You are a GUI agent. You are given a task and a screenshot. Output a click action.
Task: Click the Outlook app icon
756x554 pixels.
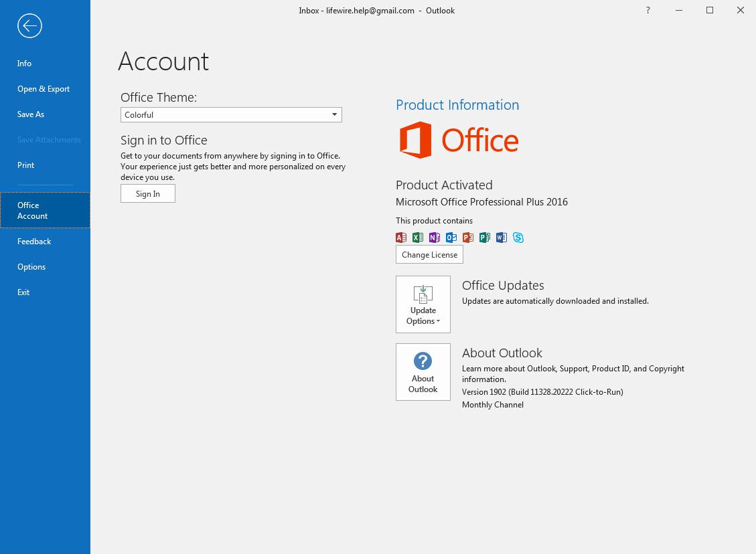pos(451,238)
